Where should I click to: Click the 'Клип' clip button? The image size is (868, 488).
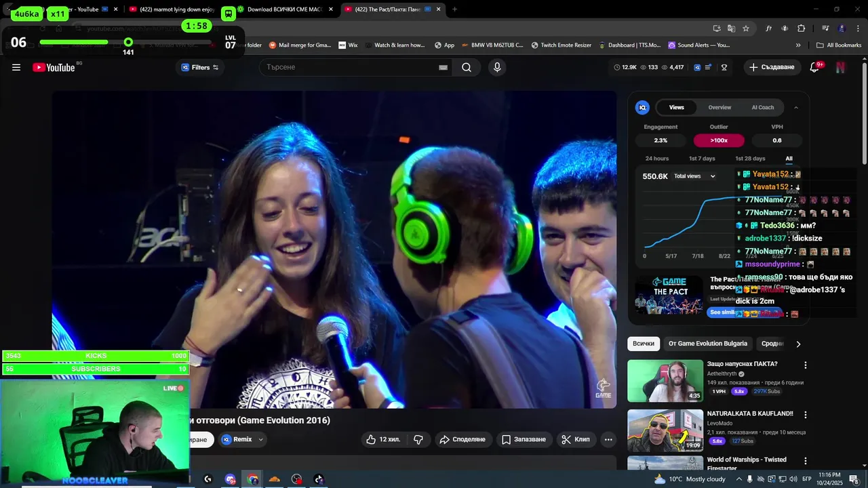(x=576, y=439)
